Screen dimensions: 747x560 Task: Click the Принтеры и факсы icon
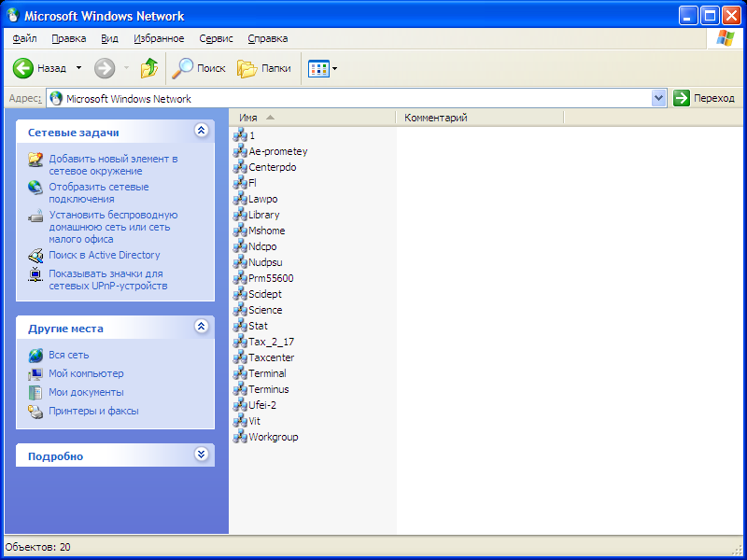pyautogui.click(x=35, y=412)
